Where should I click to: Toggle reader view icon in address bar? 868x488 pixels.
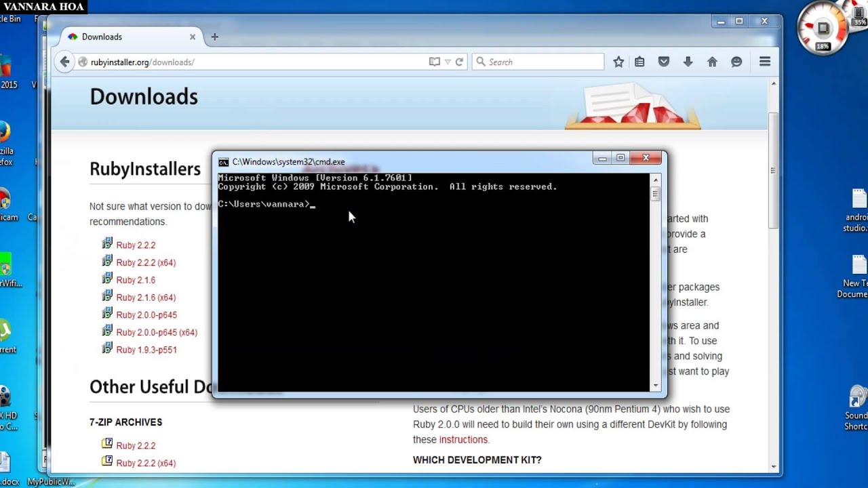click(x=435, y=62)
